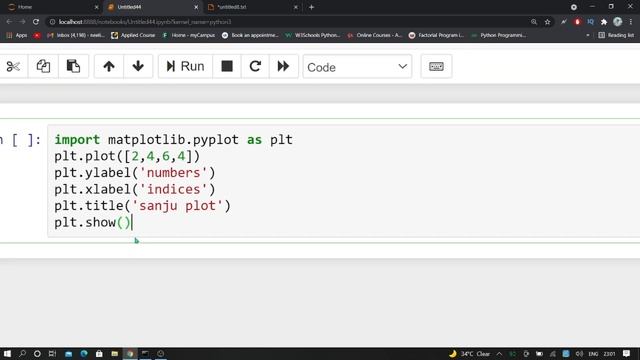Image resolution: width=640 pixels, height=360 pixels.
Task: Open the weather 34°C Clear widget
Action: pos(469,354)
